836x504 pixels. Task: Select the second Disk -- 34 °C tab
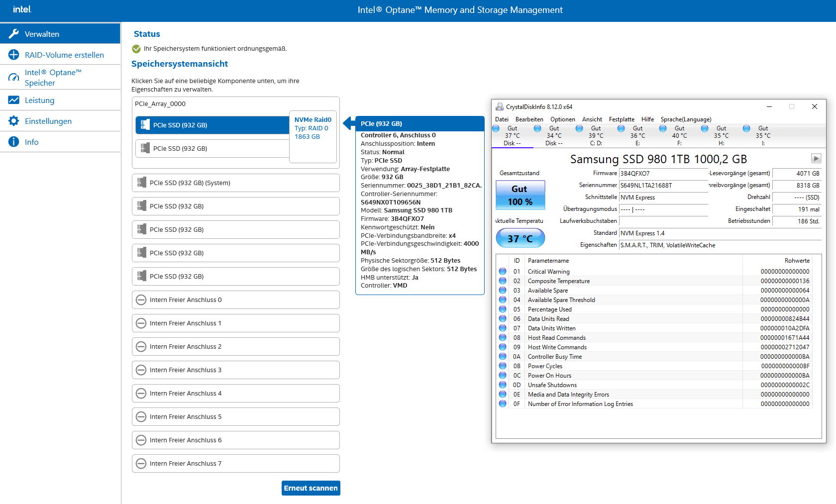554,136
